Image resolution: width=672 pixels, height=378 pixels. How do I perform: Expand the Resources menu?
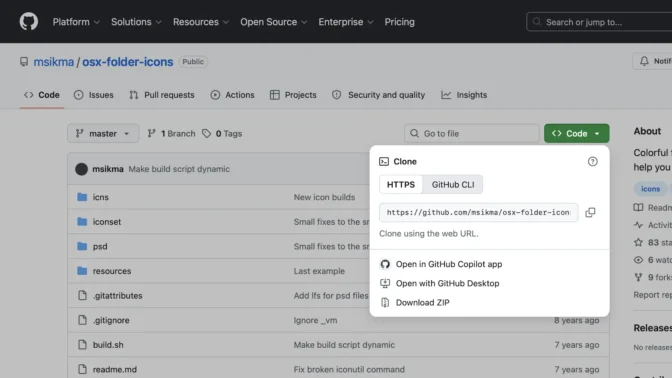pos(201,22)
